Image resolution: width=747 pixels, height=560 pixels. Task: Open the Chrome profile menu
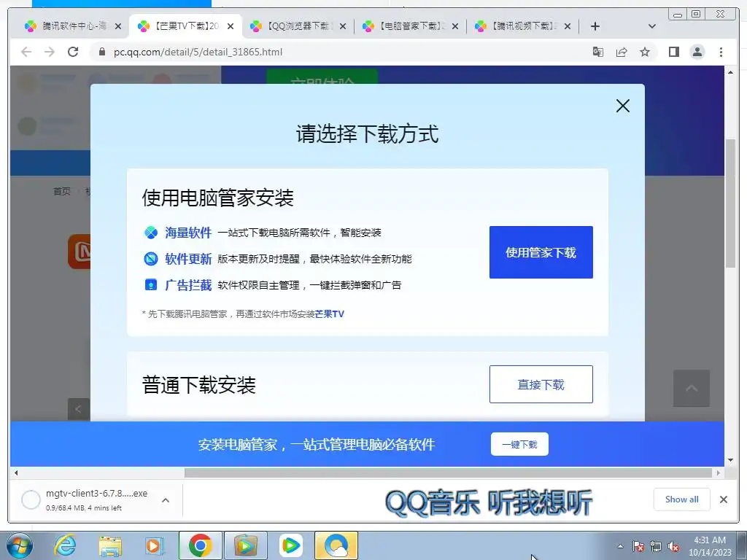[697, 52]
